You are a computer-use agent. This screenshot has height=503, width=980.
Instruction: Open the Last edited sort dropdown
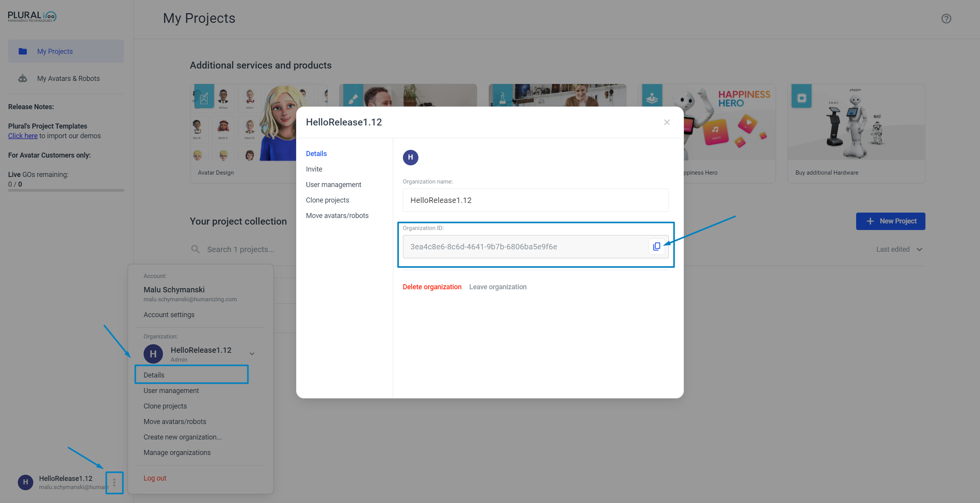[x=899, y=249]
